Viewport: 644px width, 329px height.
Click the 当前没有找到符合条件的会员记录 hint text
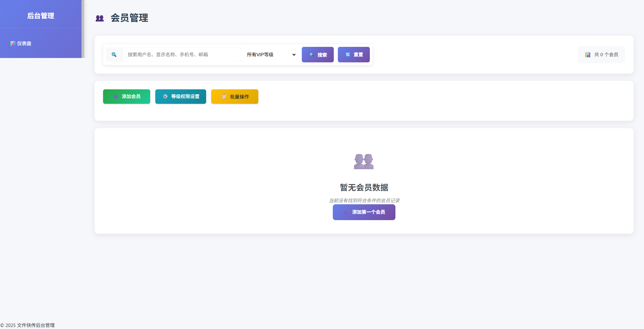click(x=364, y=201)
